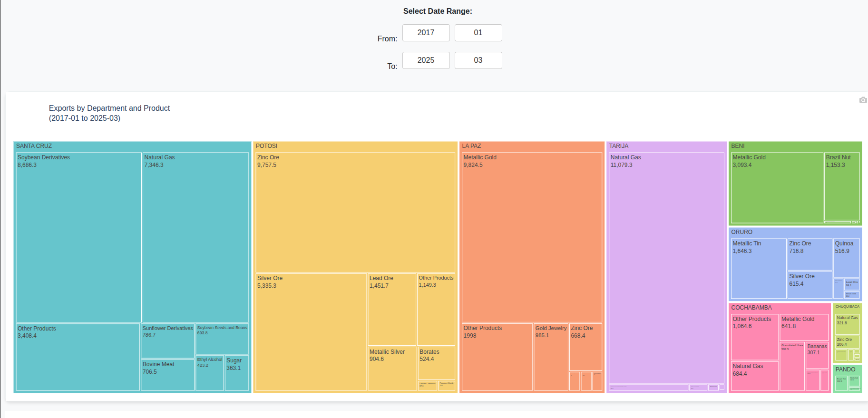Expand the POTOSI department header
The width and height of the screenshot is (868, 418).
[355, 146]
